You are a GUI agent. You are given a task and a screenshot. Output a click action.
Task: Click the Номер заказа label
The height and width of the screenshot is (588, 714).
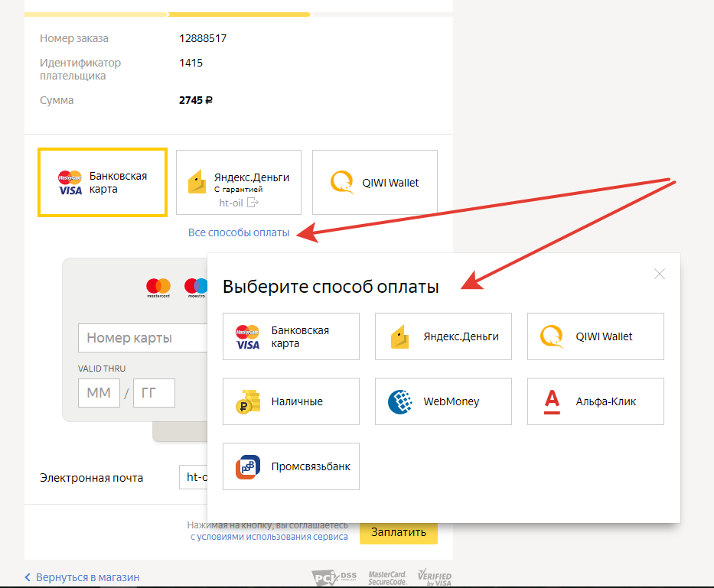(x=73, y=38)
